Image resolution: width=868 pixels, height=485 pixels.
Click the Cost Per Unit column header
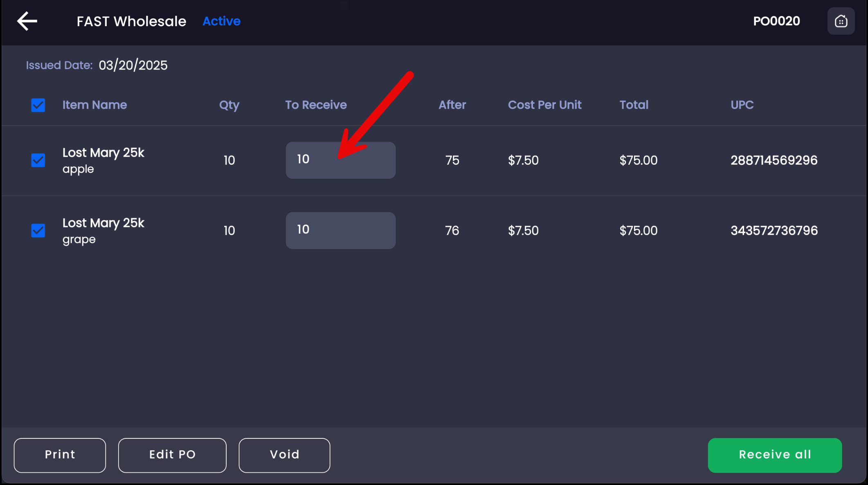point(544,105)
